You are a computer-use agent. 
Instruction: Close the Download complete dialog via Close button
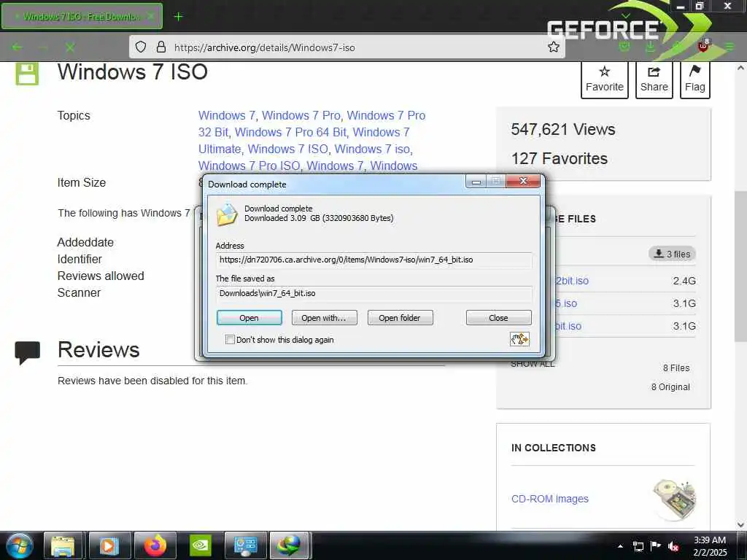click(x=498, y=318)
